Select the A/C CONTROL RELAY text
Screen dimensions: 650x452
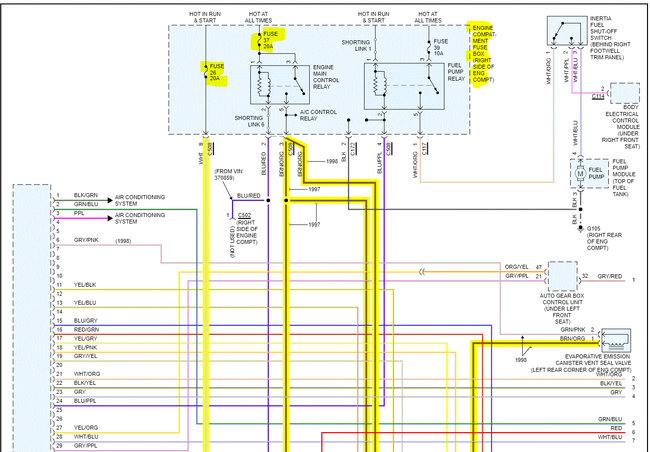(x=318, y=115)
